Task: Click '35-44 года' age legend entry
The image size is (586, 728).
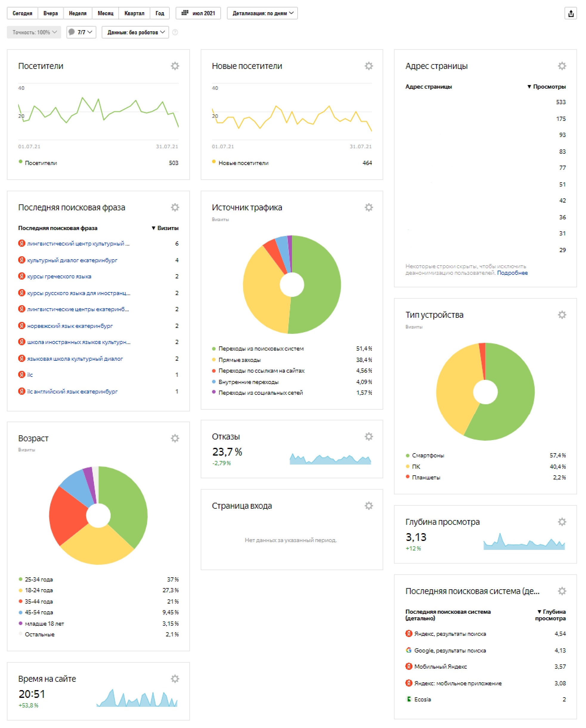Action: pyautogui.click(x=39, y=601)
